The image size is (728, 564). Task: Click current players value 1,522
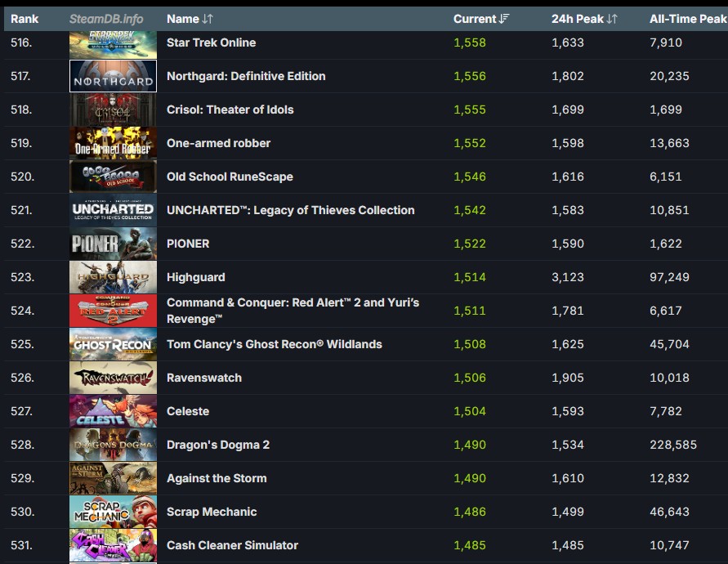[470, 244]
